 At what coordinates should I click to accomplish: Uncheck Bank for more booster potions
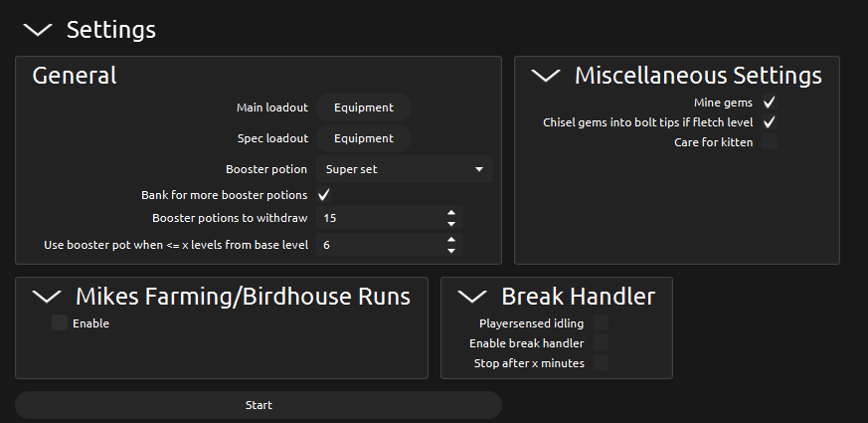coord(324,195)
